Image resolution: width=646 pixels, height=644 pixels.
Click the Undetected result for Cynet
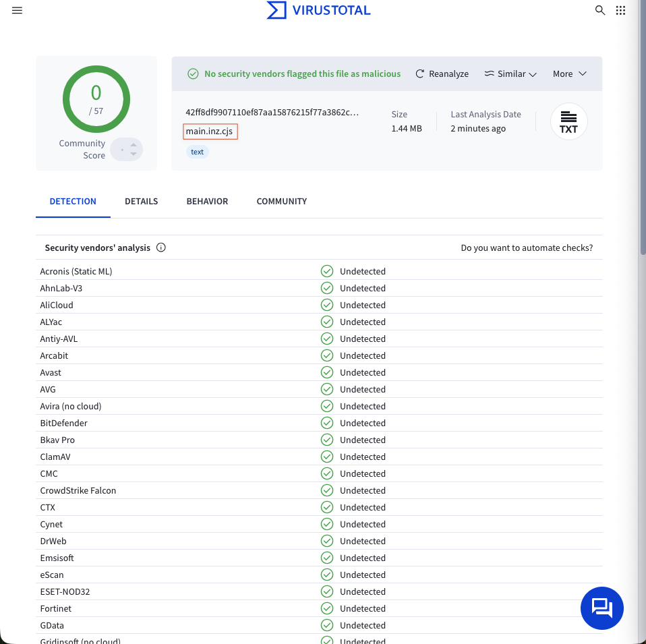tap(363, 524)
